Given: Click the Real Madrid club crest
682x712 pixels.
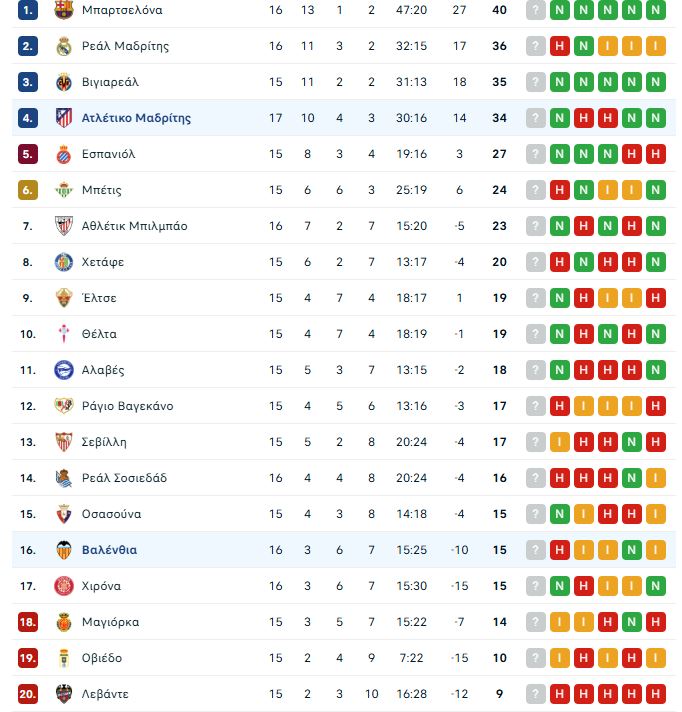Looking at the screenshot, I should [64, 46].
